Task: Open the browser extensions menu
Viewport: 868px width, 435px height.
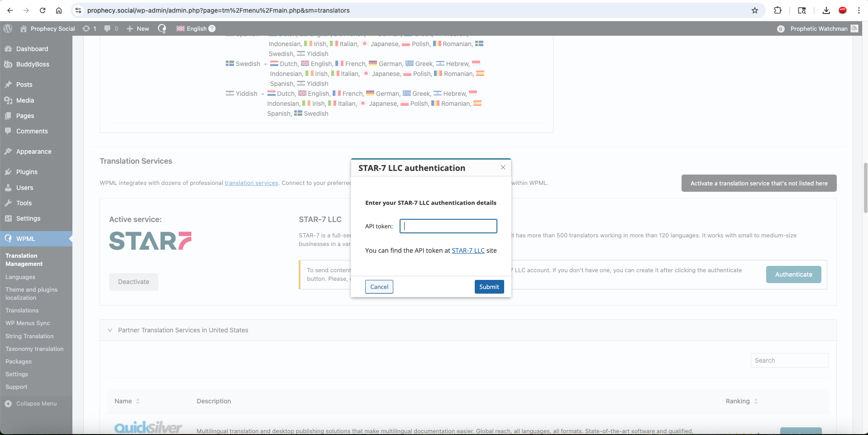Action: pyautogui.click(x=778, y=10)
